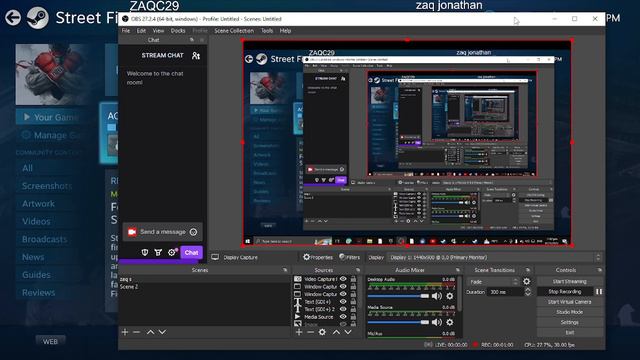Open the File menu
Image resolution: width=640 pixels, height=360 pixels.
(x=126, y=31)
